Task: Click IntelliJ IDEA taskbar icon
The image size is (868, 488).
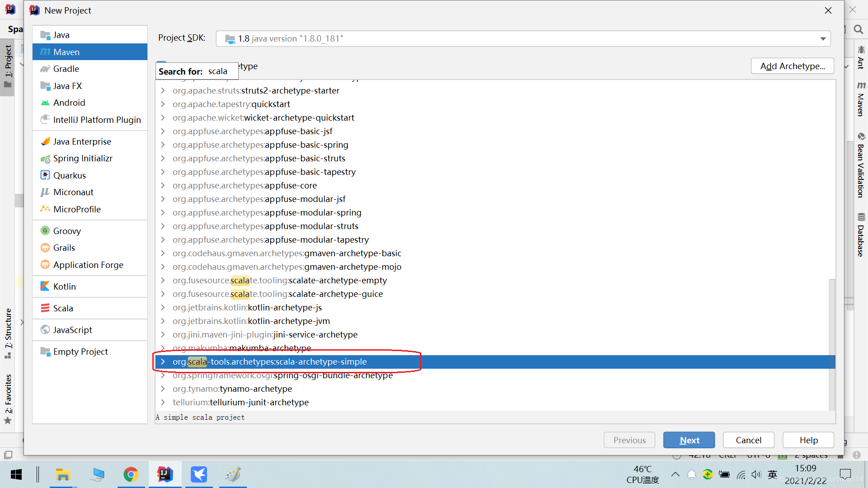Action: 165,474
